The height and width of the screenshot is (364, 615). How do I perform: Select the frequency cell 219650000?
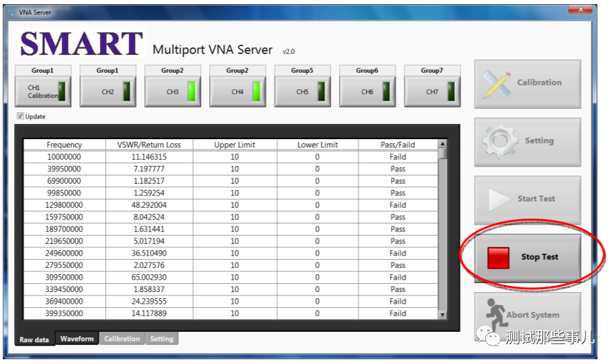click(x=65, y=241)
